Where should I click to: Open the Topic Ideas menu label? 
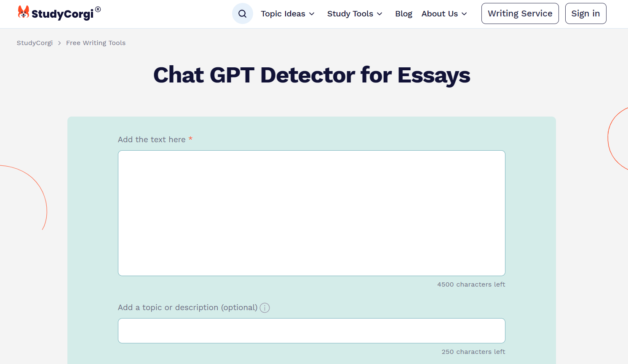tap(283, 14)
